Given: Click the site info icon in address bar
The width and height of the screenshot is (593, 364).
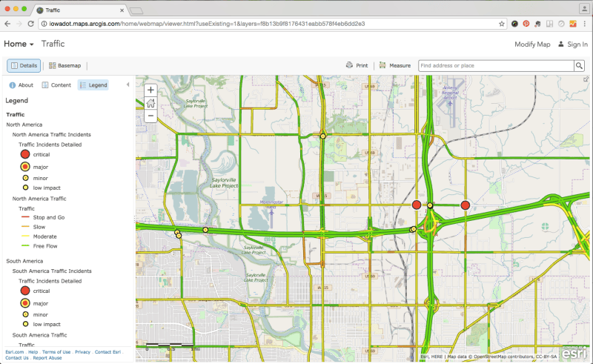Looking at the screenshot, I should pyautogui.click(x=44, y=24).
